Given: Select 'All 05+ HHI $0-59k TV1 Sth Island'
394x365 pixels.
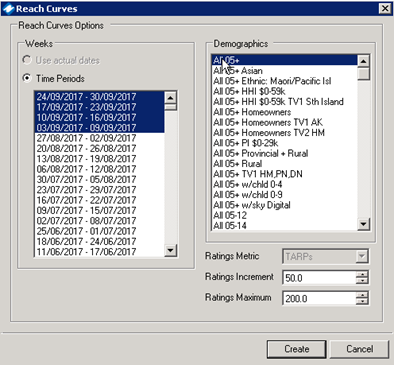Looking at the screenshot, I should click(284, 102).
